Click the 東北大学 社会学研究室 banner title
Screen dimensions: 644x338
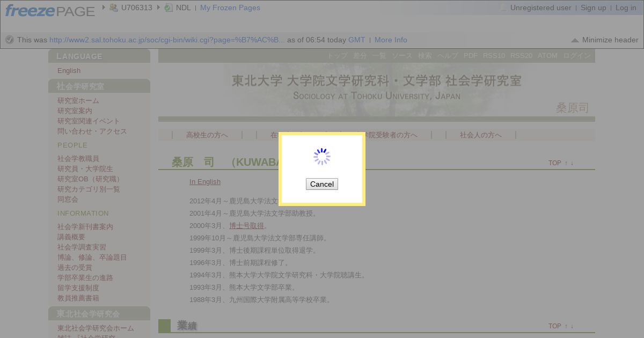(377, 81)
